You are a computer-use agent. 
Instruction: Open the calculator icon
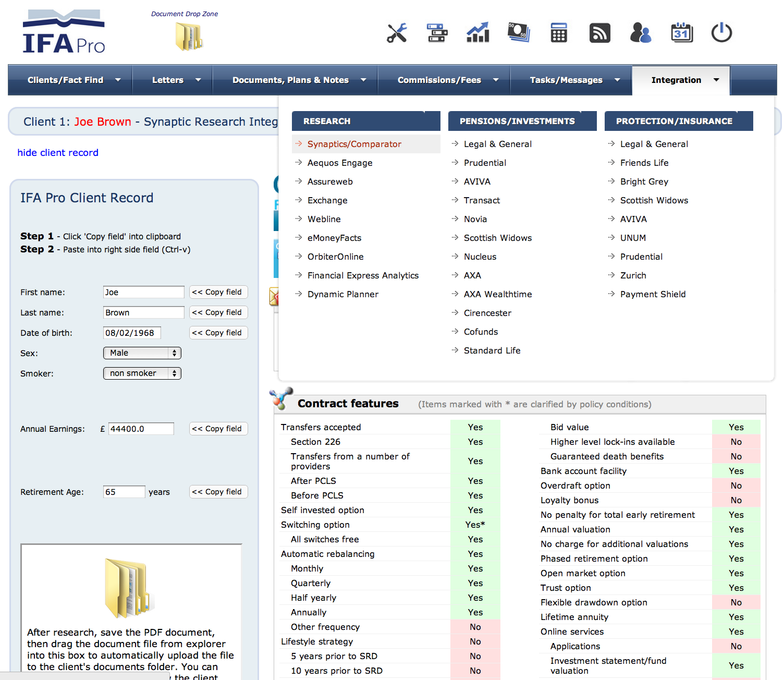(559, 33)
